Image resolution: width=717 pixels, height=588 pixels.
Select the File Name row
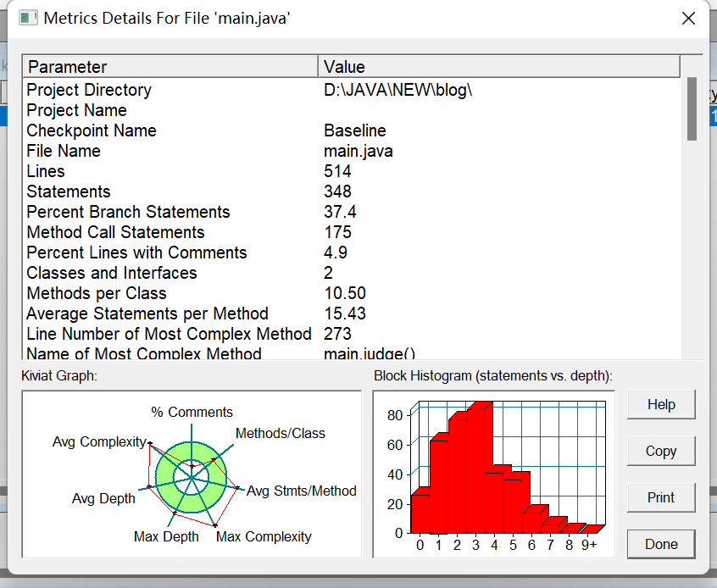(x=351, y=151)
